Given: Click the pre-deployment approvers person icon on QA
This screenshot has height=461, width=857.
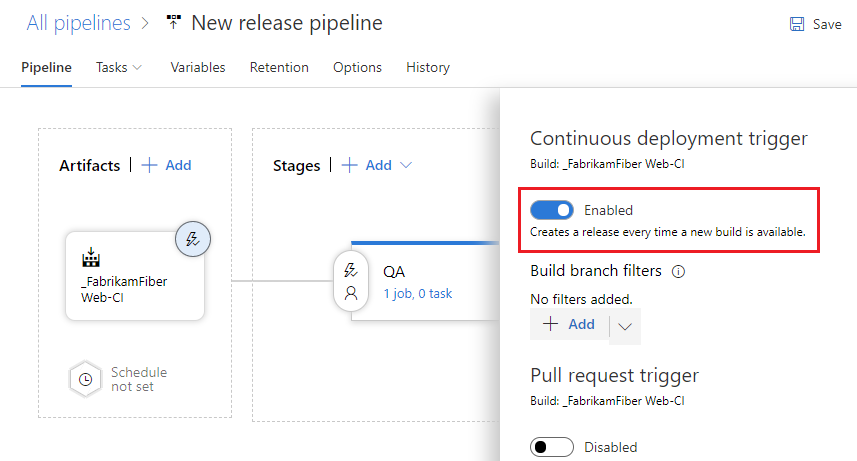Looking at the screenshot, I should 351,294.
